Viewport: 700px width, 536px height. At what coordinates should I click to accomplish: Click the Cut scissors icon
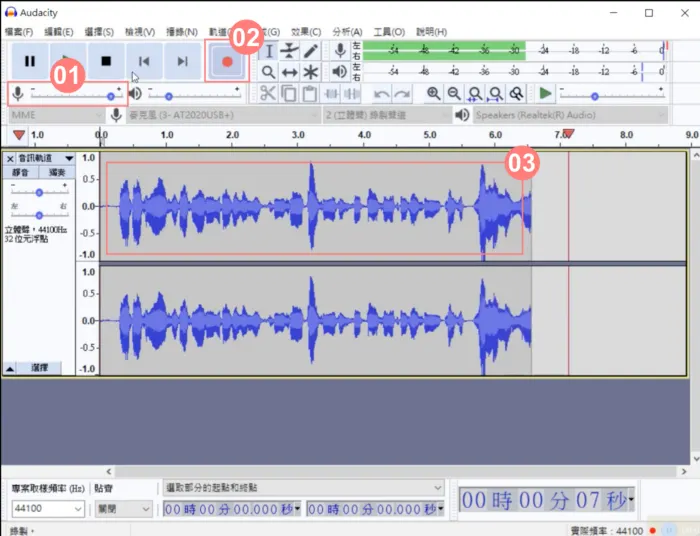click(x=268, y=94)
